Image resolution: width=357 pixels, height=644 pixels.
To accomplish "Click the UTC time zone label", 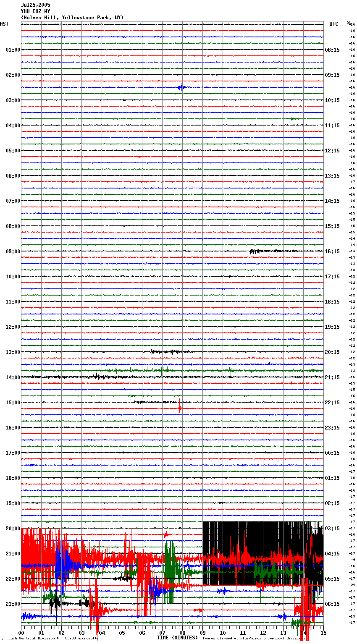I will [x=334, y=24].
